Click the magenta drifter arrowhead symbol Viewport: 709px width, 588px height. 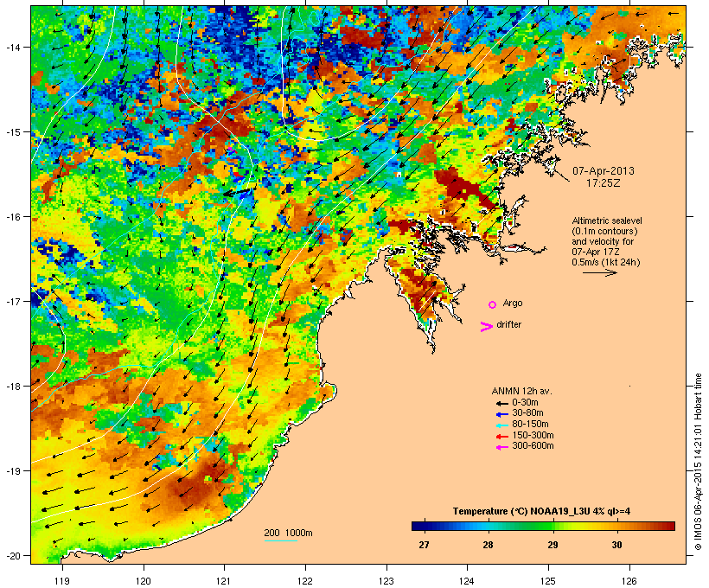[487, 327]
